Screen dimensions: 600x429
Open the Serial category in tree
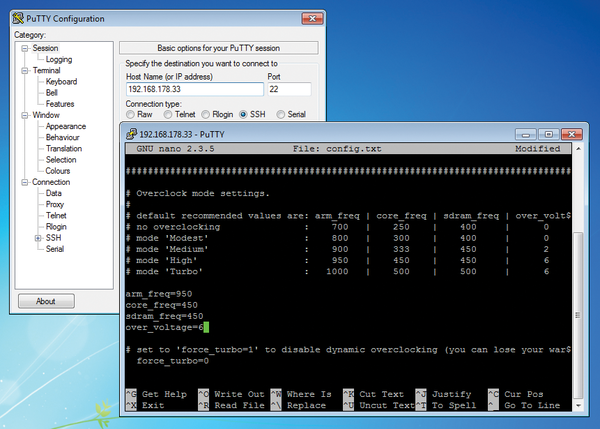point(55,249)
